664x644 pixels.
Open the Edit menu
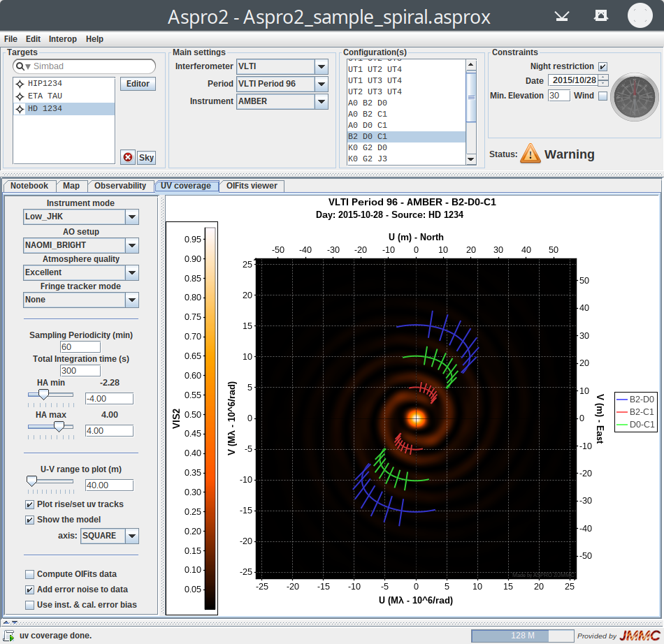pyautogui.click(x=33, y=39)
